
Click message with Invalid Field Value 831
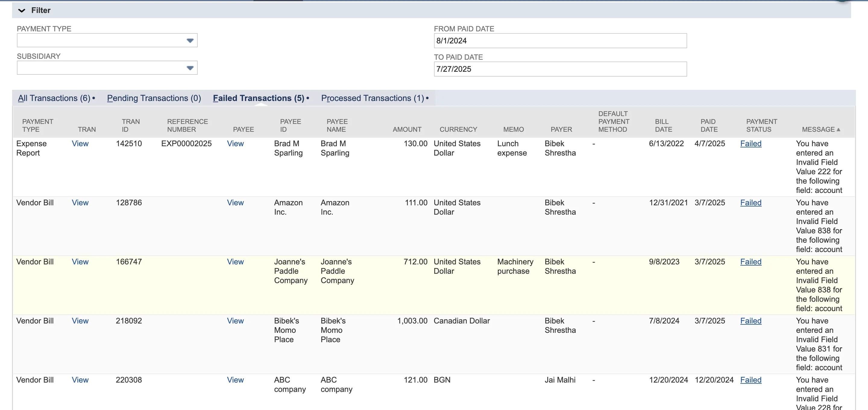[x=819, y=344]
